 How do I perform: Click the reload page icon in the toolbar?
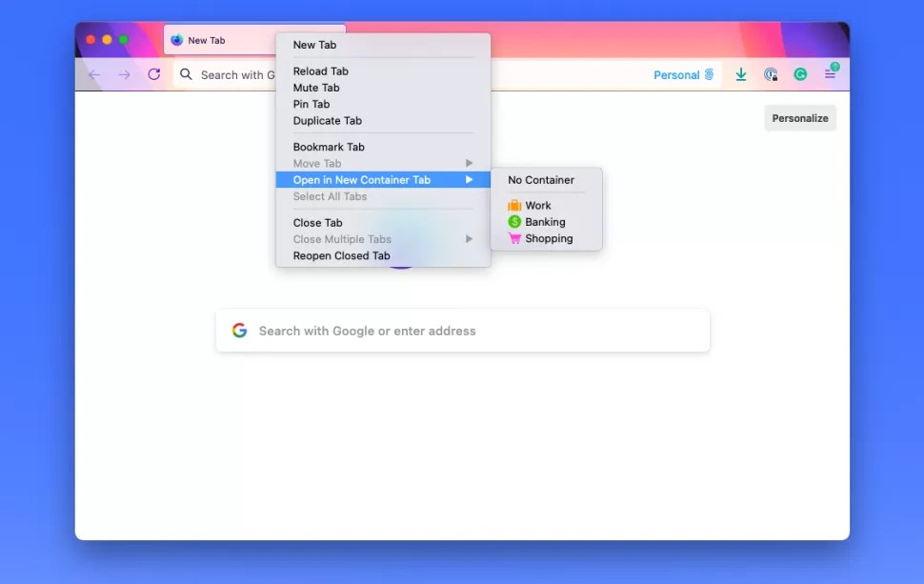point(154,74)
